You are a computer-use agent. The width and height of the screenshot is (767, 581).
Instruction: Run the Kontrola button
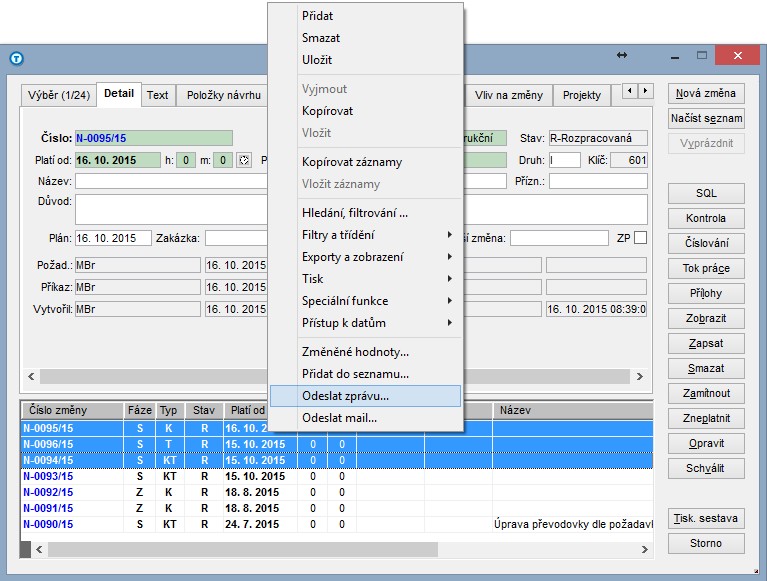click(x=706, y=218)
